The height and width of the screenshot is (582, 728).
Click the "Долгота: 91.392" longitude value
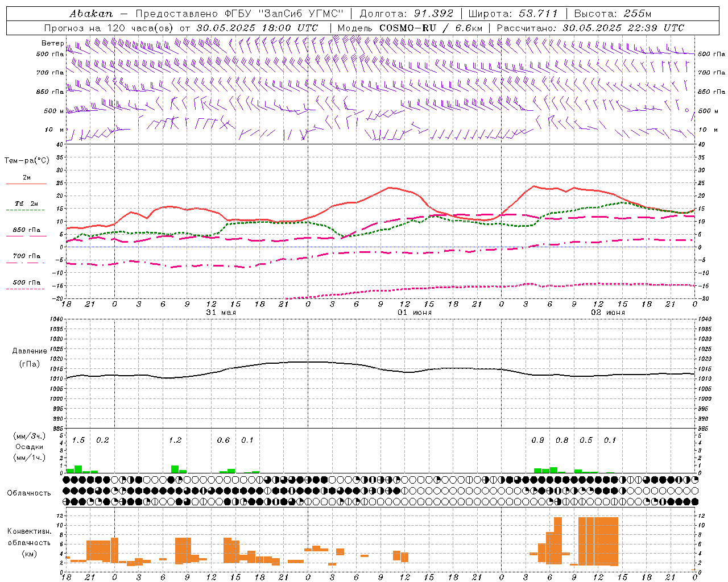click(x=406, y=14)
